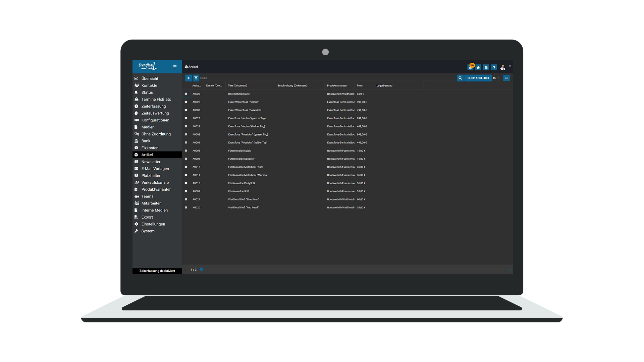
Task: Click the add new article plus button
Action: (189, 78)
